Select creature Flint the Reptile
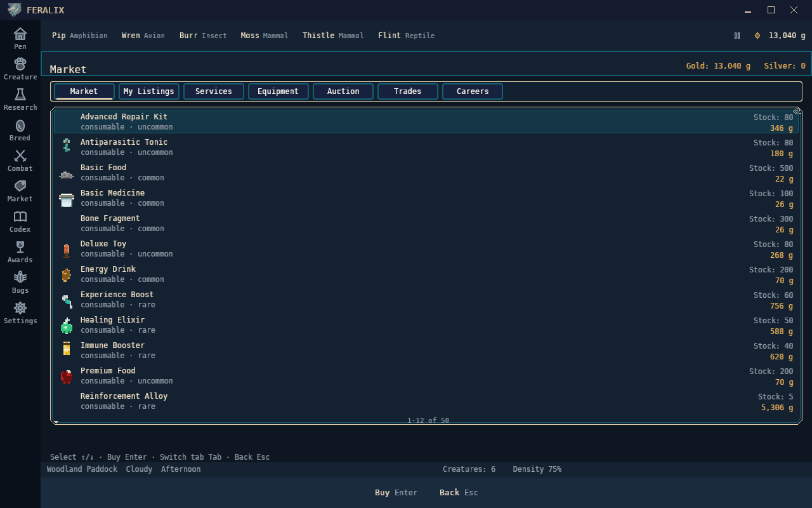Image resolution: width=812 pixels, height=508 pixels. click(407, 36)
